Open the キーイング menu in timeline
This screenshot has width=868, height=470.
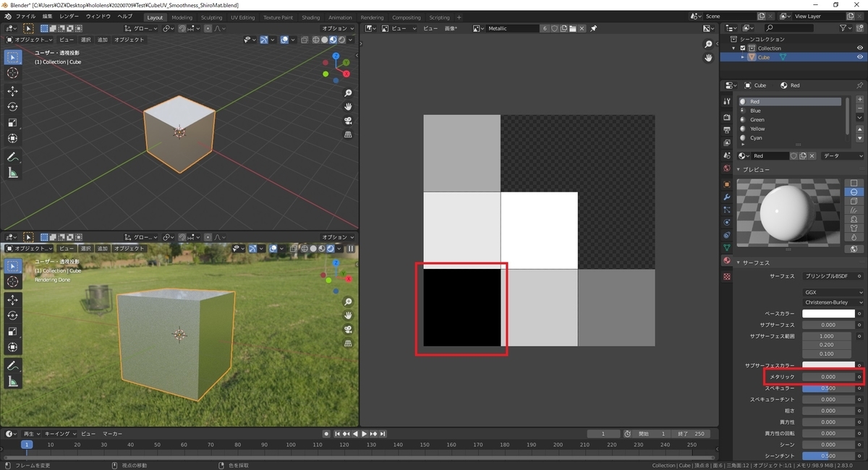pyautogui.click(x=59, y=434)
